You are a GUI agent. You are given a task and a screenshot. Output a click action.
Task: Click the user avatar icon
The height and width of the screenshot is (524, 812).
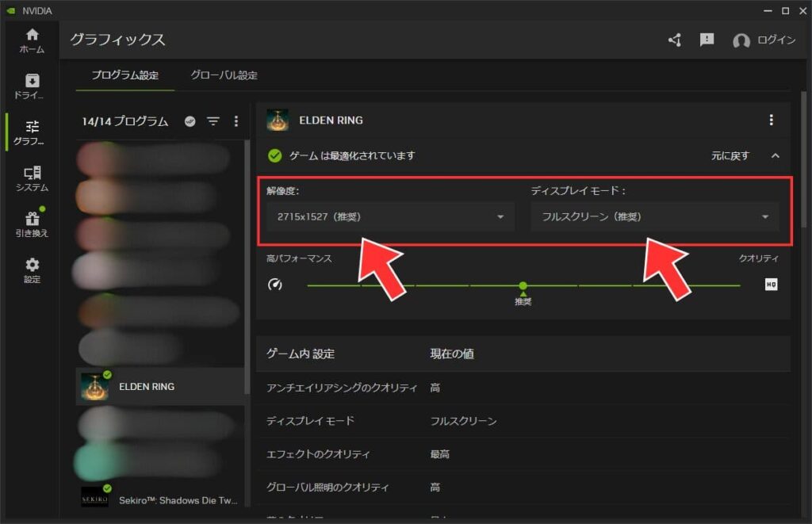741,40
